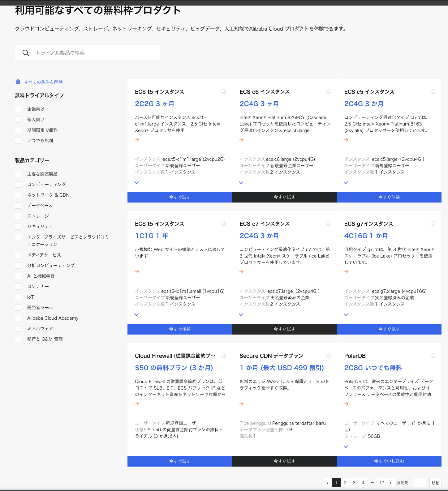This screenshot has height=491, width=448.
Task: Check the 期間限定で無料 filter
Action: pyautogui.click(x=18, y=130)
